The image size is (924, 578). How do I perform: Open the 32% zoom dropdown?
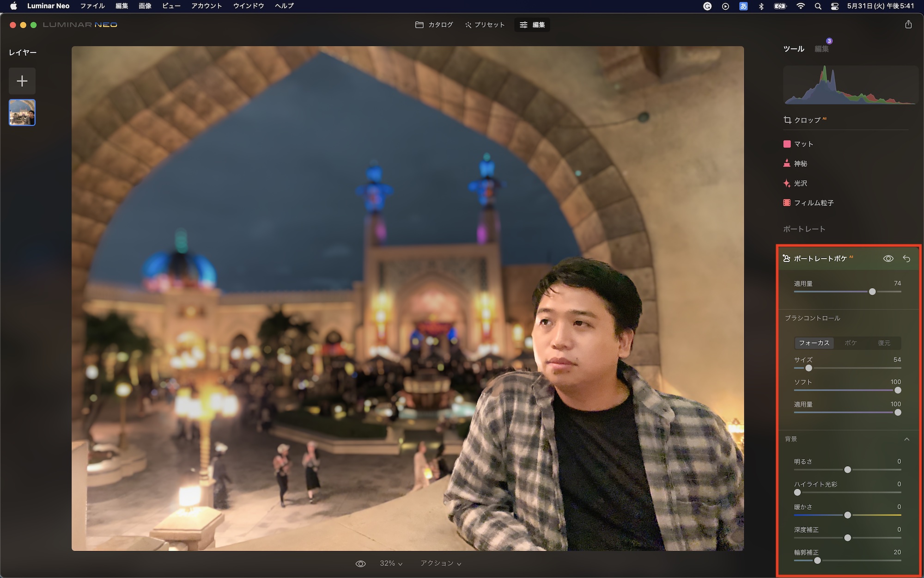391,564
